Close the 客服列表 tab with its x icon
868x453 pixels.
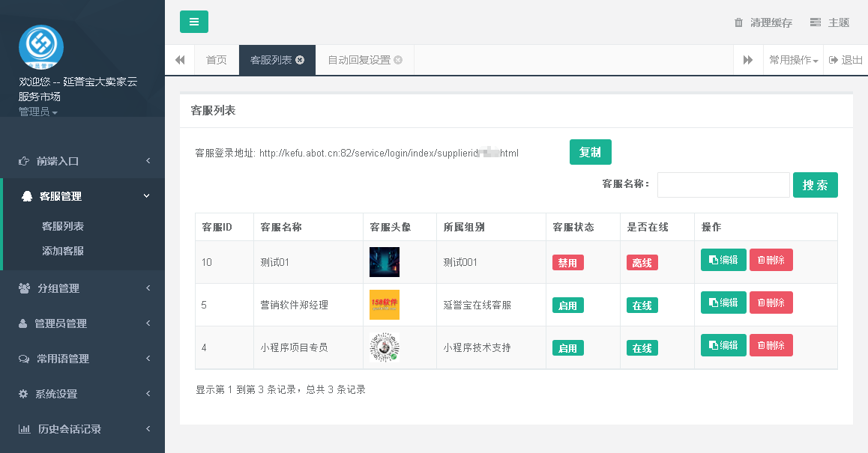[300, 60]
